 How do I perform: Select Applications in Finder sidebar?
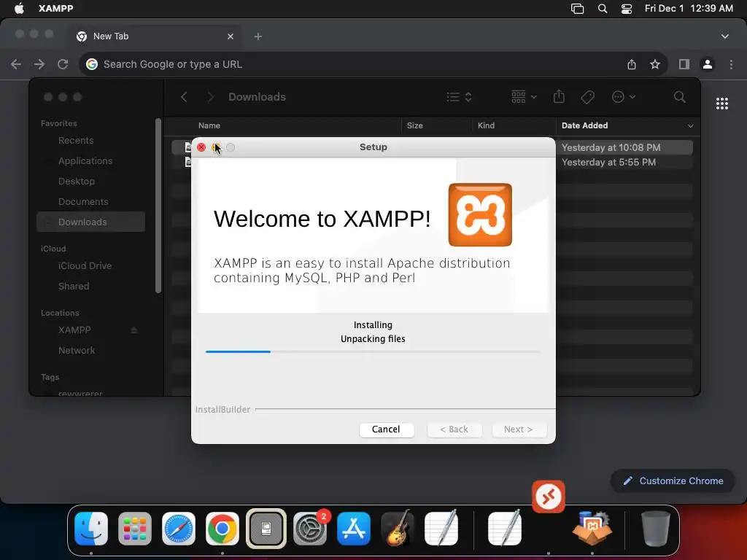85,161
